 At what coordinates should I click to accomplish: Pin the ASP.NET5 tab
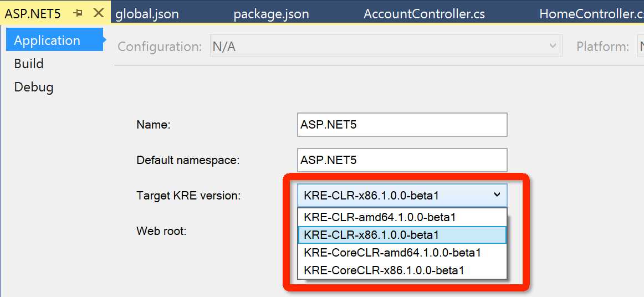(78, 13)
